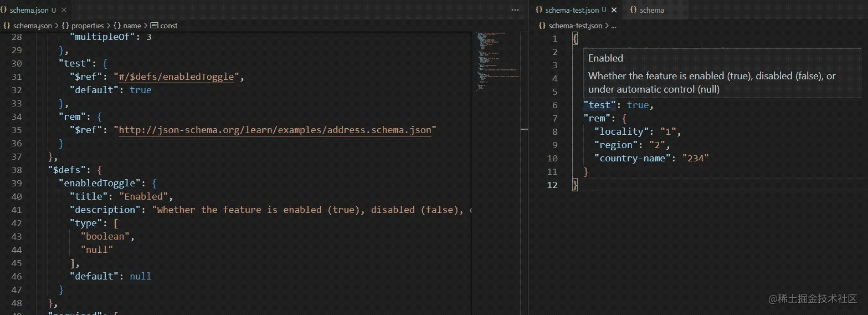Select schema-test.json in the right breadcrumb
The height and width of the screenshot is (315, 868).
click(575, 26)
